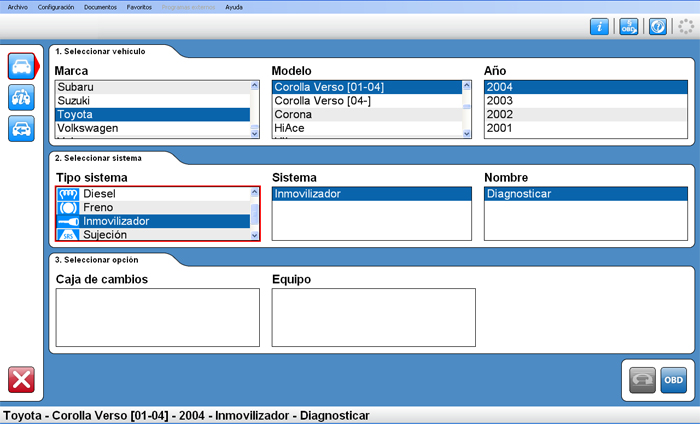700x424 pixels.
Task: Select Diagnosticar in the Nombre list
Action: point(586,194)
